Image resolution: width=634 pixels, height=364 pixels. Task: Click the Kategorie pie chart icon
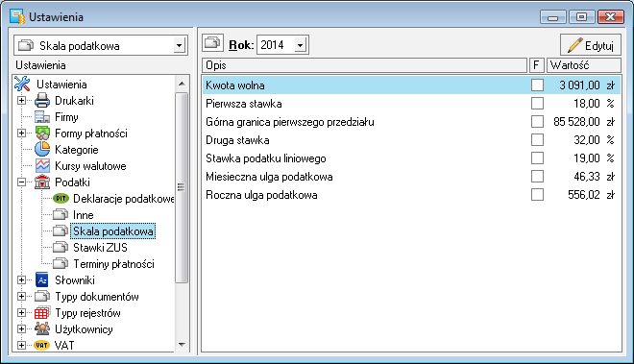[x=42, y=149]
